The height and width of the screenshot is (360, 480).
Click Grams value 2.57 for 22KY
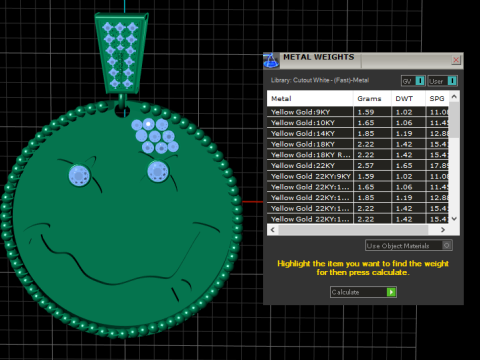366,166
